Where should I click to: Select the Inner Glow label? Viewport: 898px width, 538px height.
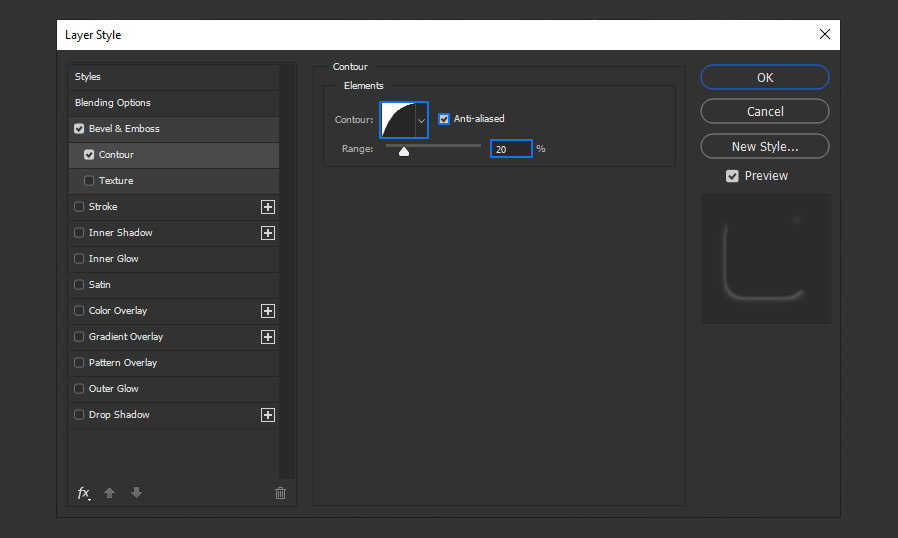113,258
